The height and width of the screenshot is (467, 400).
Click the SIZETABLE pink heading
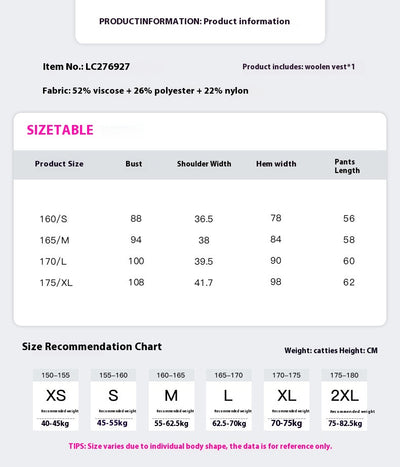click(60, 130)
